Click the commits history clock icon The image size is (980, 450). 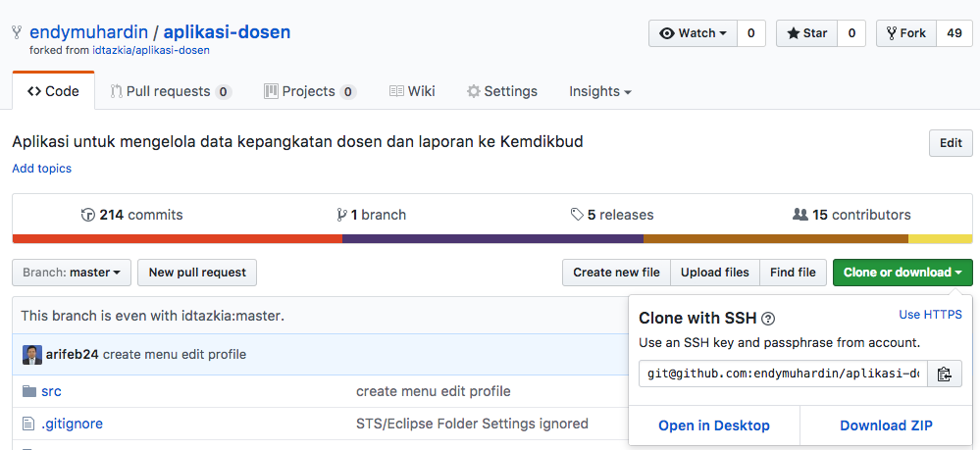point(88,215)
